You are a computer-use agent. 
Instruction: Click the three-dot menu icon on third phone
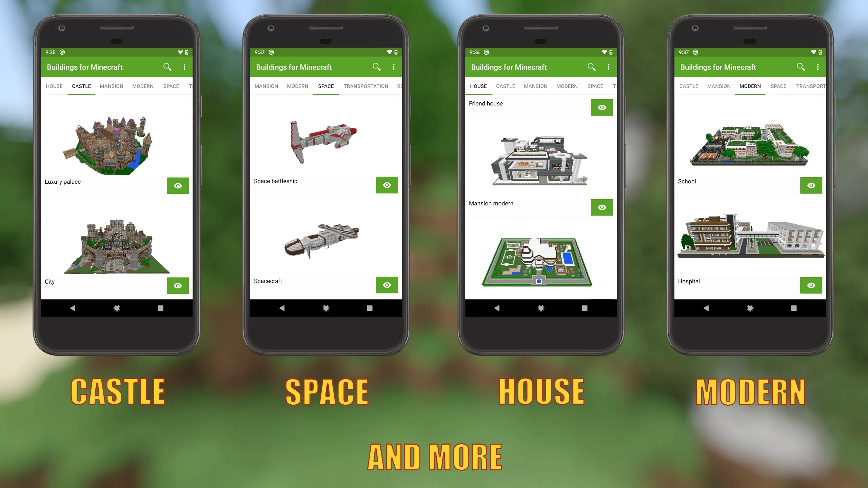[x=608, y=67]
